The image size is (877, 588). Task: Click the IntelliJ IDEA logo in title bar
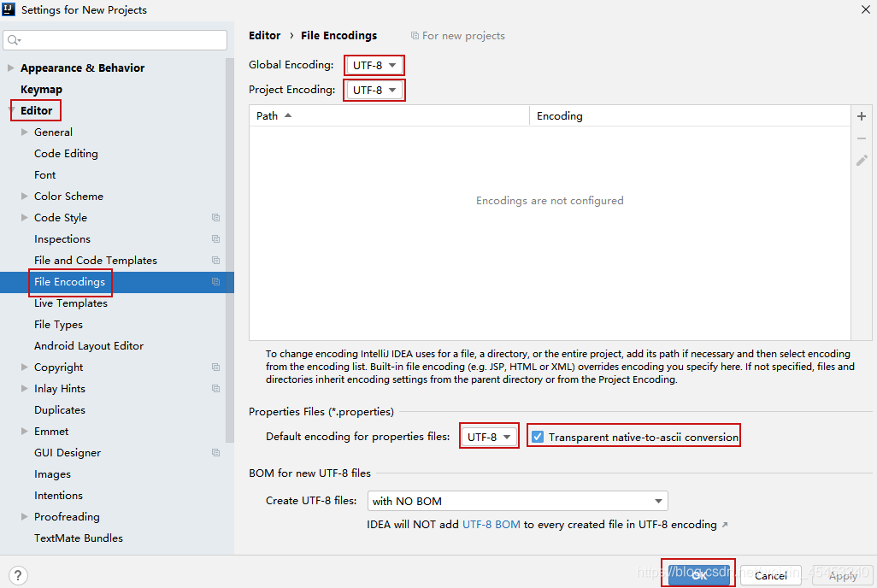(9, 9)
